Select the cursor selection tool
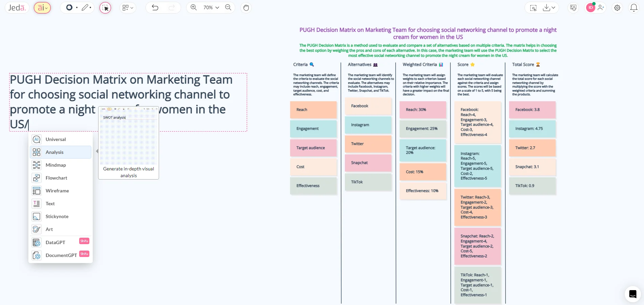 [105, 7]
